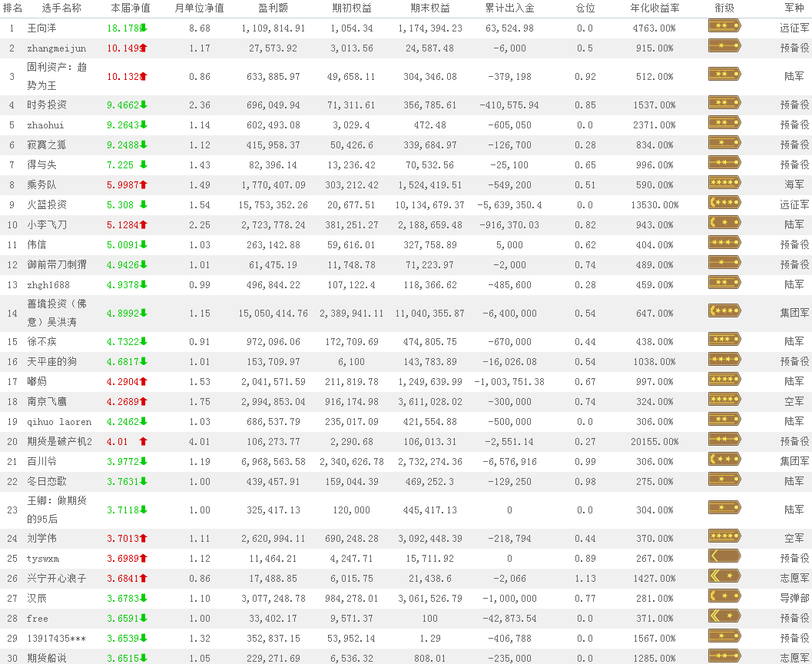Open player 寂寞之狐
This screenshot has width=812, height=664.
(47, 145)
